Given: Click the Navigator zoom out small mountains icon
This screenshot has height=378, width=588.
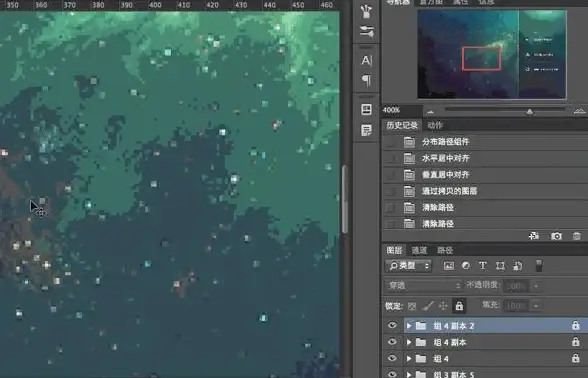Looking at the screenshot, I should pyautogui.click(x=430, y=112).
